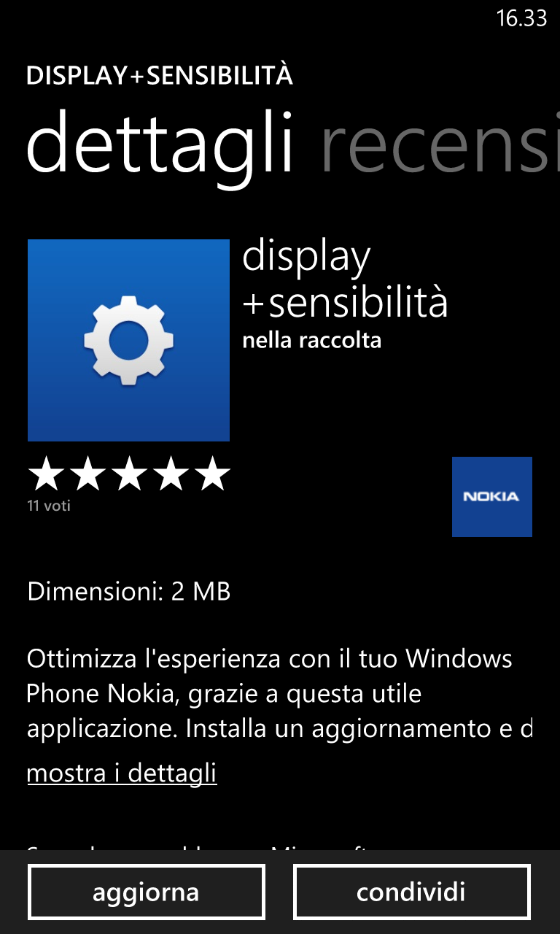Tap the fourth rating star
This screenshot has height=934, width=560.
pyautogui.click(x=171, y=474)
